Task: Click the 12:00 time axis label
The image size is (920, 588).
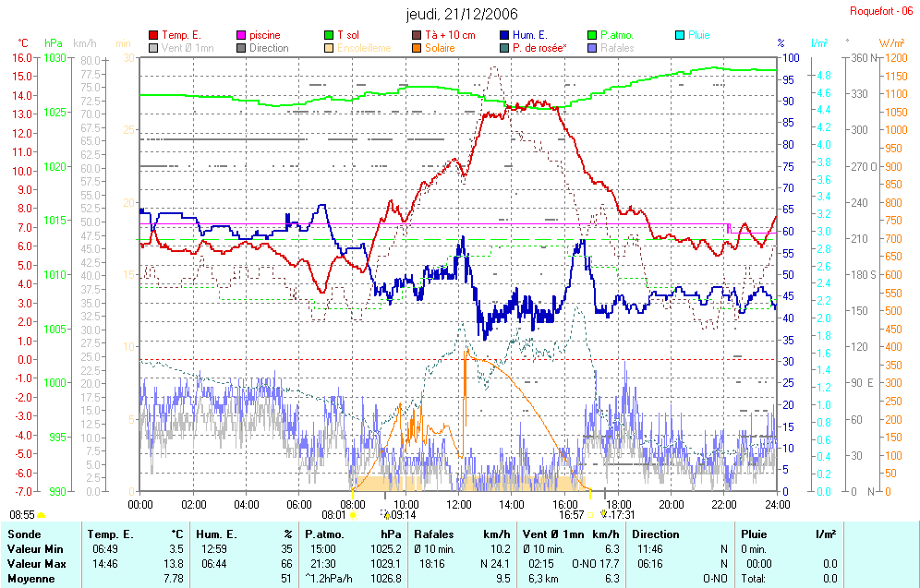Action: (459, 505)
